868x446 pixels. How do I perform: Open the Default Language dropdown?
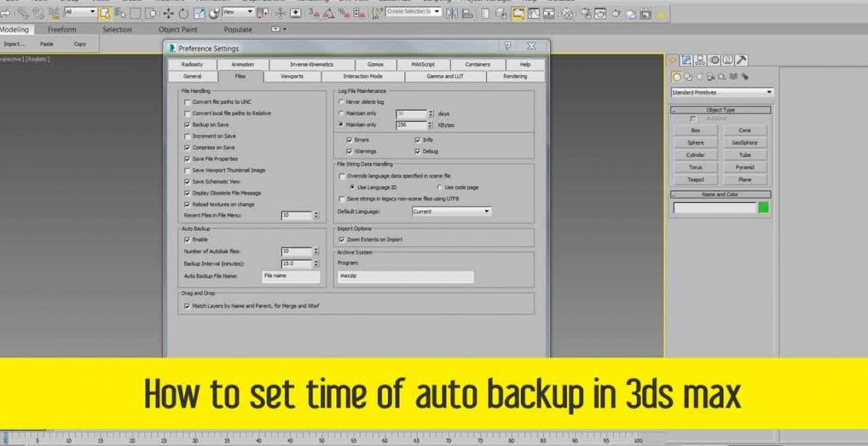click(452, 211)
